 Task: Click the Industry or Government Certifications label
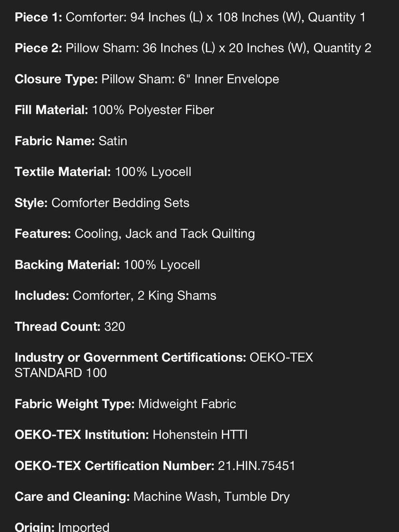click(130, 357)
